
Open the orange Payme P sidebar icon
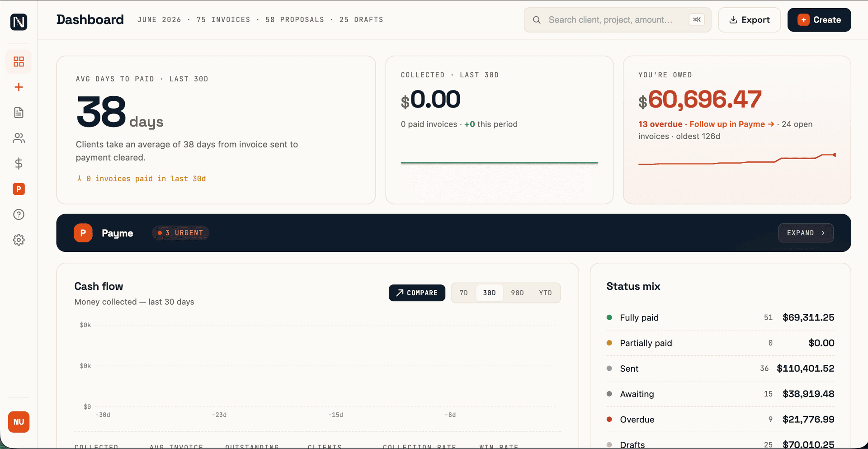[x=19, y=189]
